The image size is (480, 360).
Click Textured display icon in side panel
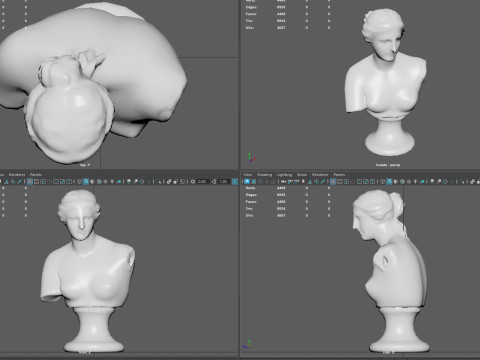point(409,181)
